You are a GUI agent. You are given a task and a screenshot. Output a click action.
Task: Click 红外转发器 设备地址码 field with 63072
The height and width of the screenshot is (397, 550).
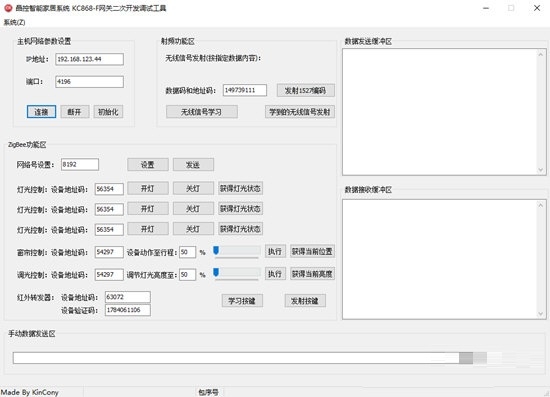[128, 297]
